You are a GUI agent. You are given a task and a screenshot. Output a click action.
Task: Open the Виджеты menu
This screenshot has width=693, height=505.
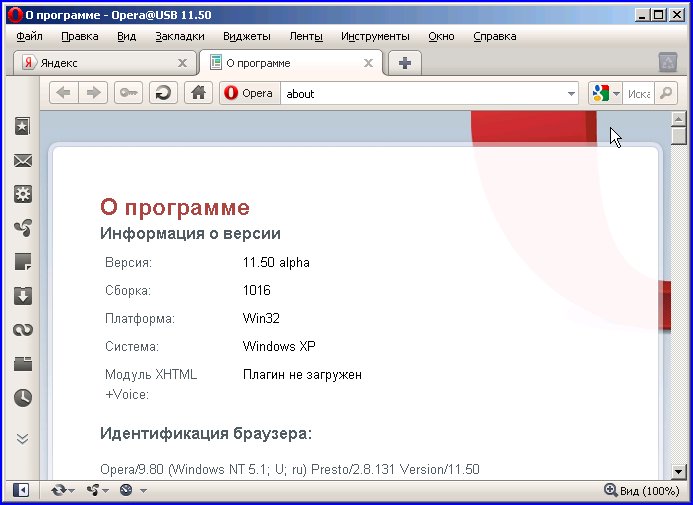(x=247, y=36)
